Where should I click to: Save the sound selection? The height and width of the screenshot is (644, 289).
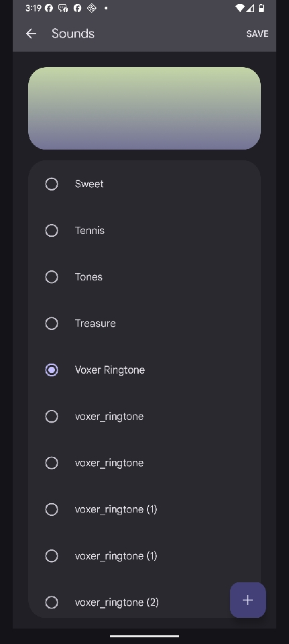click(257, 34)
